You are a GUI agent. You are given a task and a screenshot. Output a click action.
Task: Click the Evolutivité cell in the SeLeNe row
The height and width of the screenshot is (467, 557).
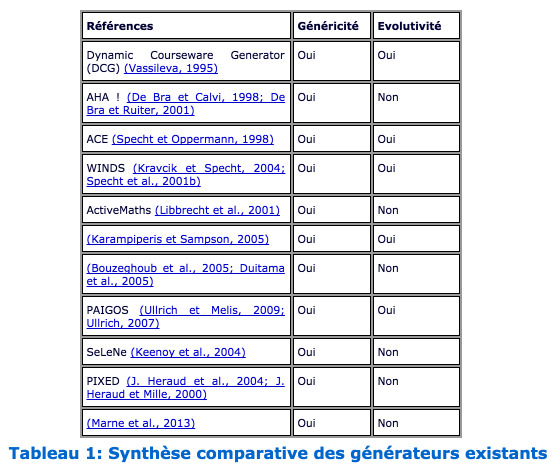[x=416, y=352]
